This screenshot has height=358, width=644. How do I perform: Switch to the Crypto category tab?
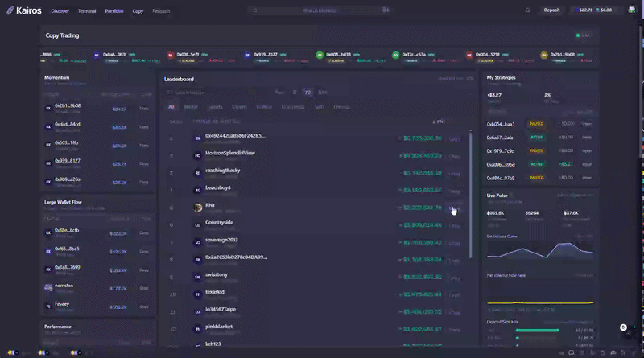coord(239,107)
